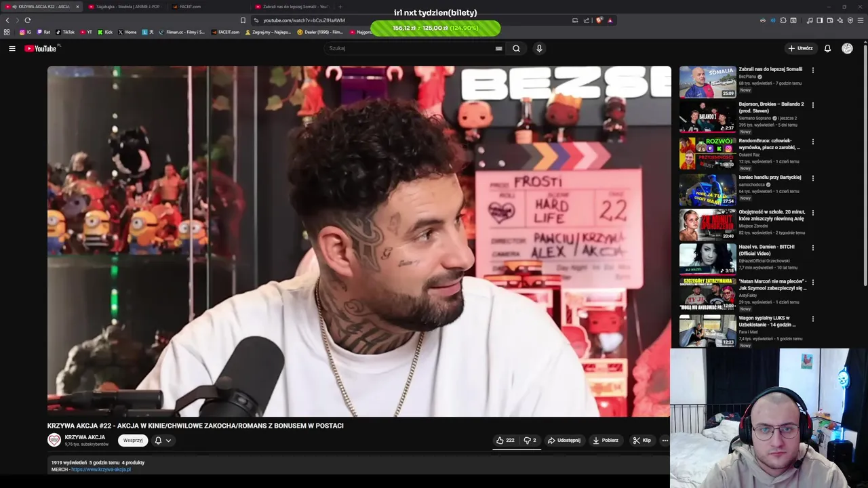868x488 pixels.
Task: Open the Kick bookmark
Action: 105,32
